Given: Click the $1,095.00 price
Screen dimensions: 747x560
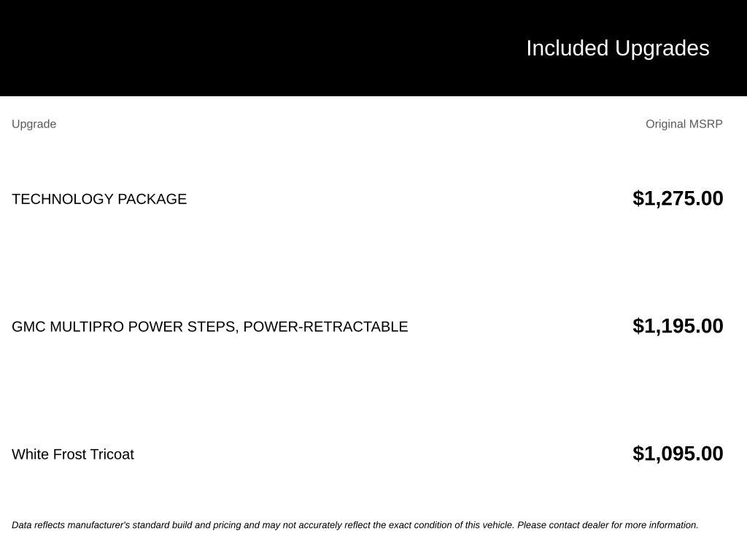Looking at the screenshot, I should point(678,454).
